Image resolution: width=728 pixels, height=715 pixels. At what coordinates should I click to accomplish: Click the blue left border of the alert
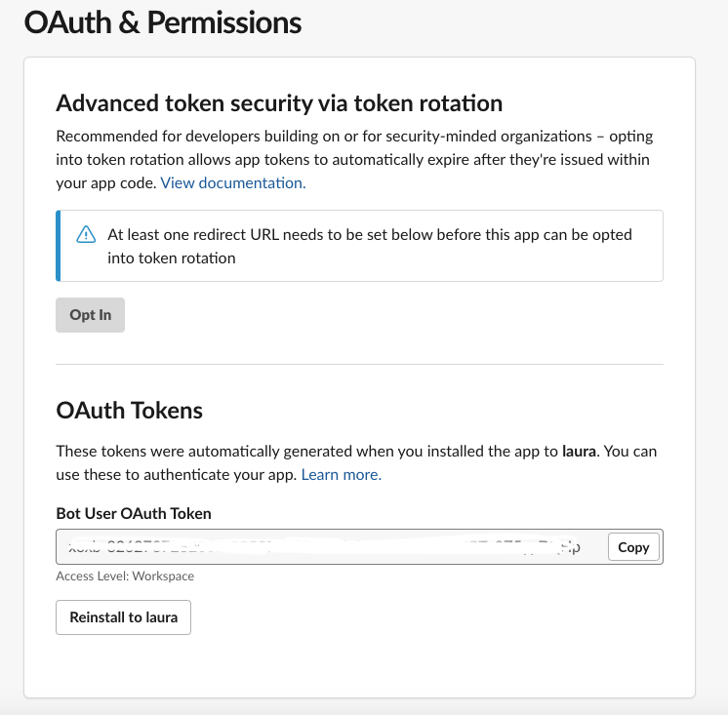pyautogui.click(x=58, y=246)
